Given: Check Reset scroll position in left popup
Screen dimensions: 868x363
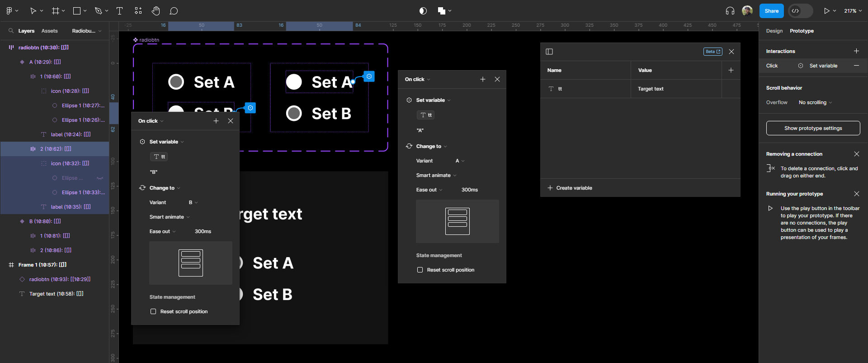Looking at the screenshot, I should point(153,311).
